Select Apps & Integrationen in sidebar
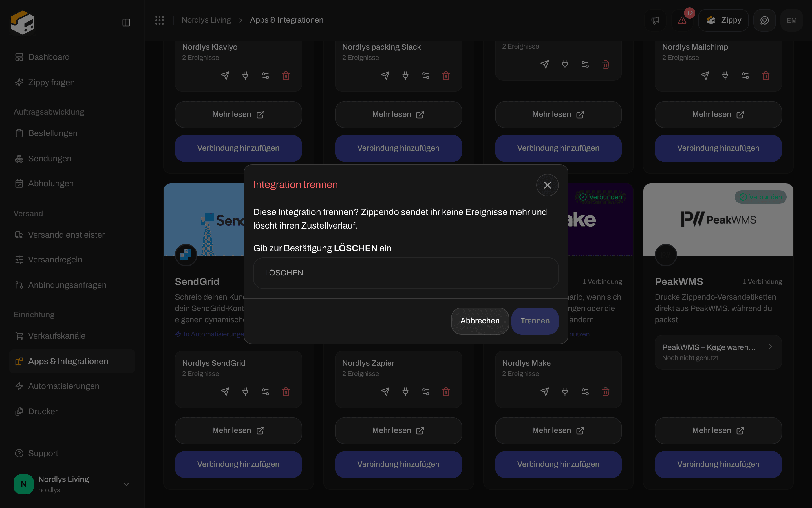812x508 pixels. click(72, 361)
